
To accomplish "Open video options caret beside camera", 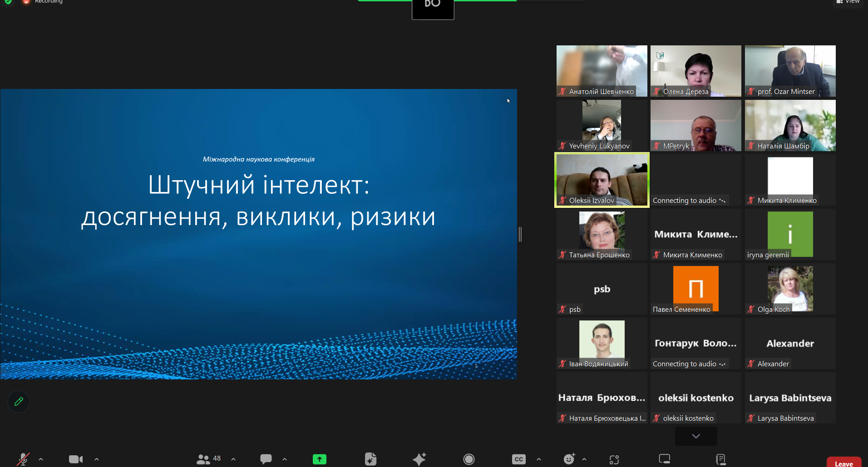I will click(97, 459).
